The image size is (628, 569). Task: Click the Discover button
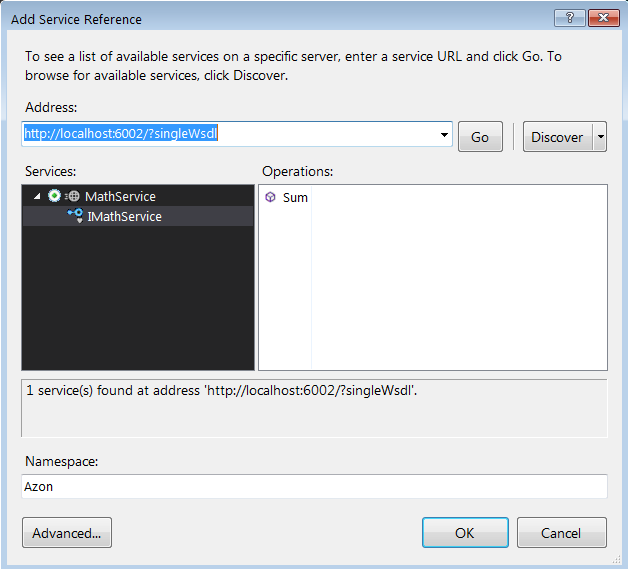(557, 137)
